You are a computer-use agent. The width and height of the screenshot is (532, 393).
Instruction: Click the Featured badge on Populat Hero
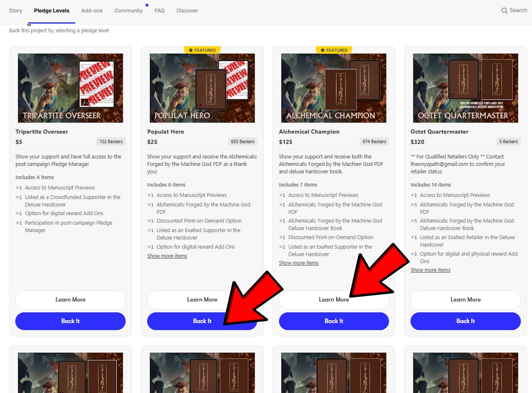(202, 50)
